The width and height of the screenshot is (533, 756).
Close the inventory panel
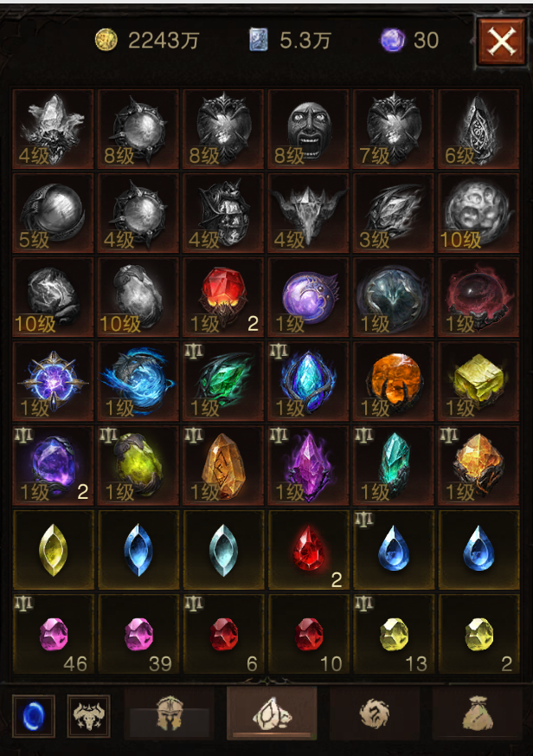501,41
